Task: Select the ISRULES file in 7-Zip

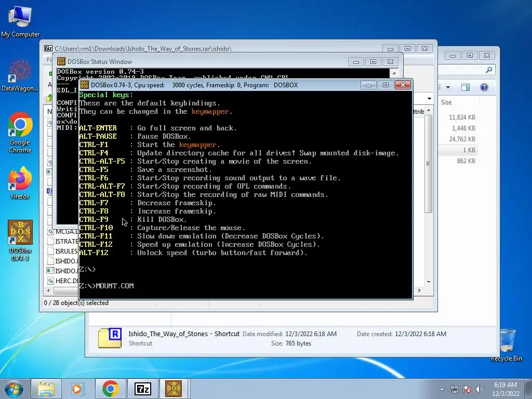Action: (63, 251)
